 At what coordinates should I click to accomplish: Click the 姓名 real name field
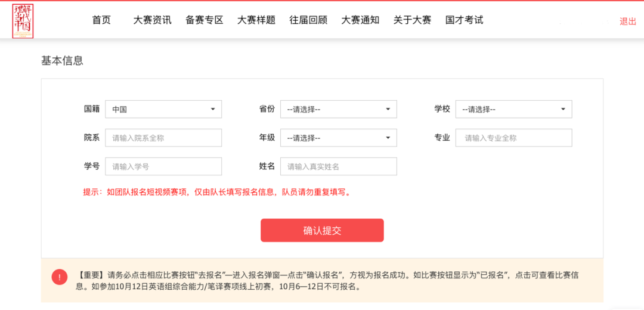(x=338, y=166)
